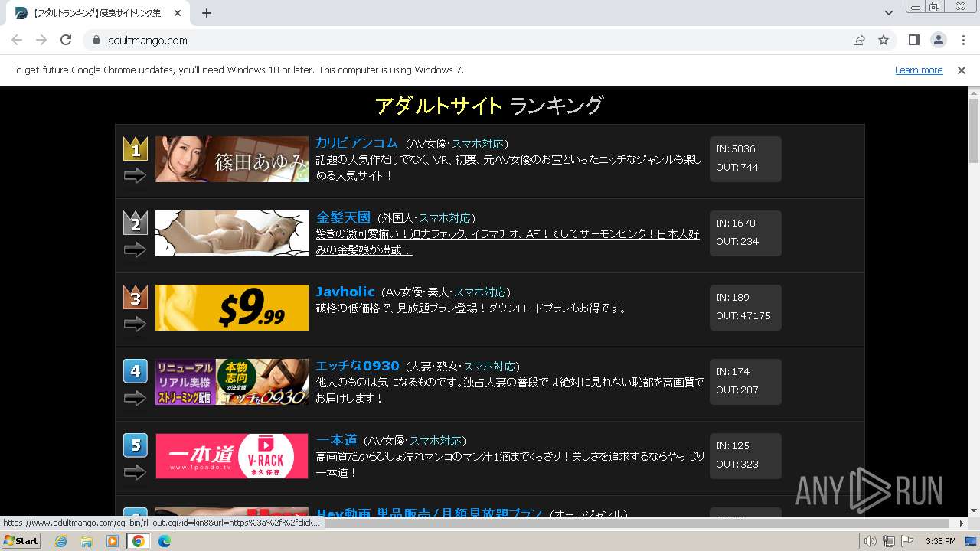This screenshot has height=551, width=980.
Task: Click the bronze crown rank 3 icon
Action: (136, 297)
